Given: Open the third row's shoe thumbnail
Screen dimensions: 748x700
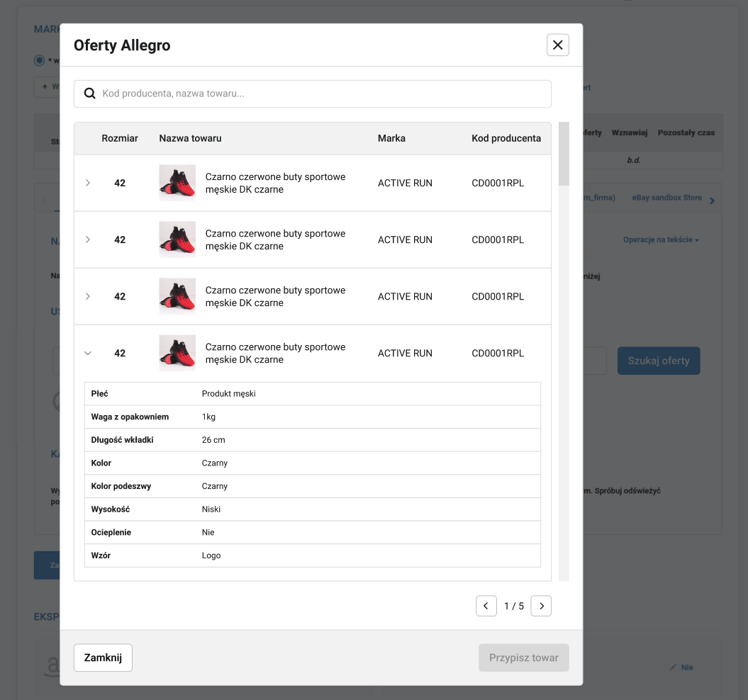Looking at the screenshot, I should pyautogui.click(x=177, y=296).
